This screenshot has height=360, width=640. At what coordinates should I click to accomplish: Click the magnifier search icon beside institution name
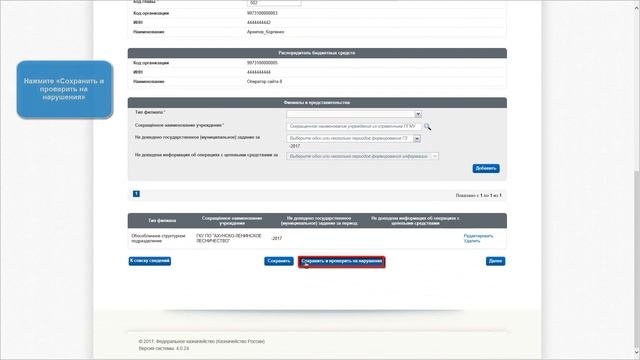pyautogui.click(x=427, y=127)
